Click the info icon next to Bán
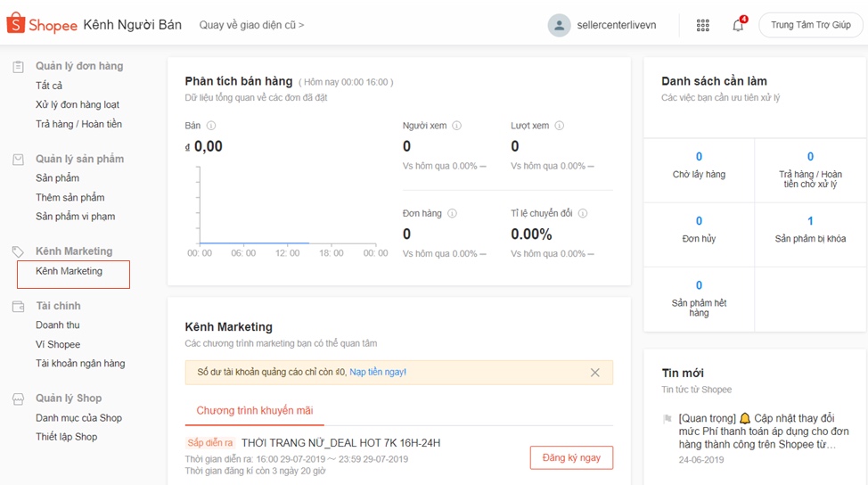This screenshot has height=485, width=868. [211, 126]
